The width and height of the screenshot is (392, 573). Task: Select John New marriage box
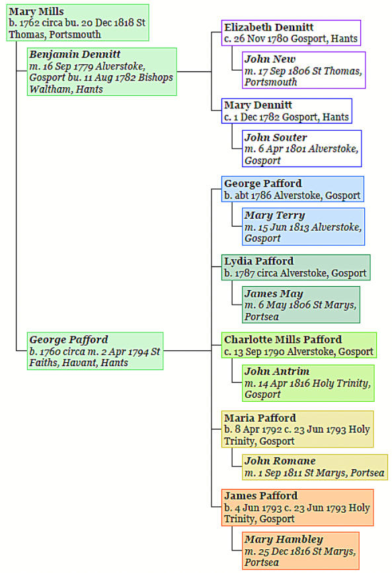(303, 70)
